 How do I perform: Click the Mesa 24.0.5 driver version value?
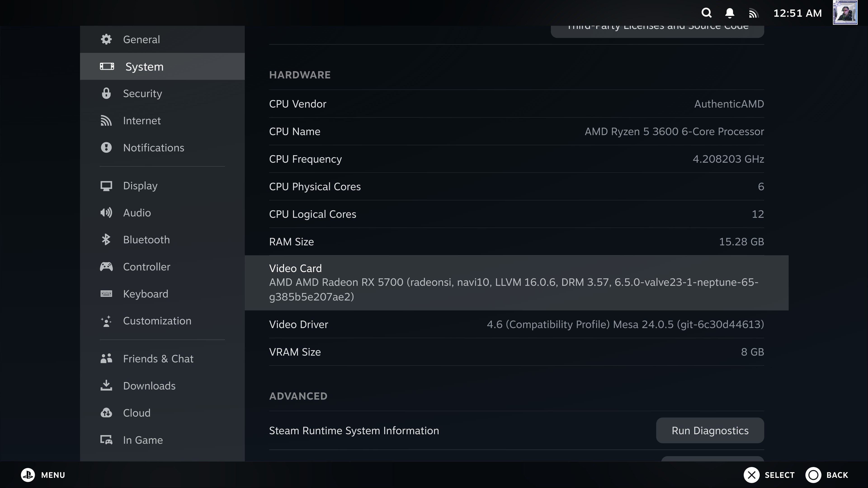click(625, 324)
